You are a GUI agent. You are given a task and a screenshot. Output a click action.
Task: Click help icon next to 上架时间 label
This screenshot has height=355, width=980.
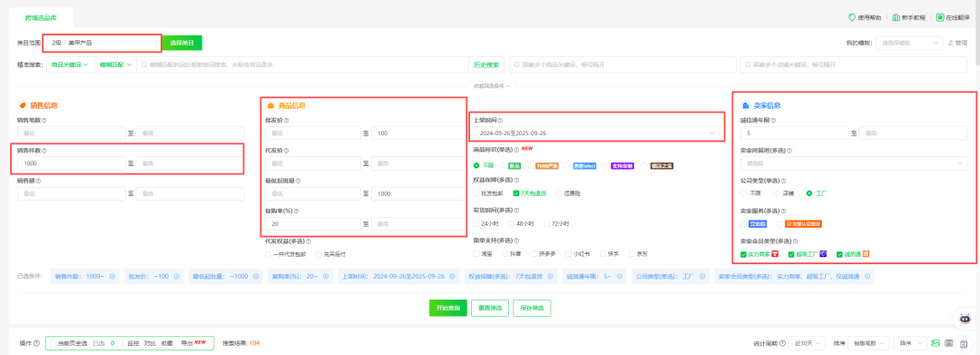click(500, 120)
